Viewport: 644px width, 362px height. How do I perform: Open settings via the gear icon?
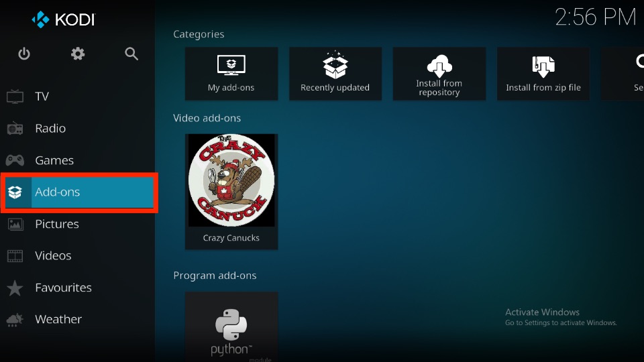[78, 54]
